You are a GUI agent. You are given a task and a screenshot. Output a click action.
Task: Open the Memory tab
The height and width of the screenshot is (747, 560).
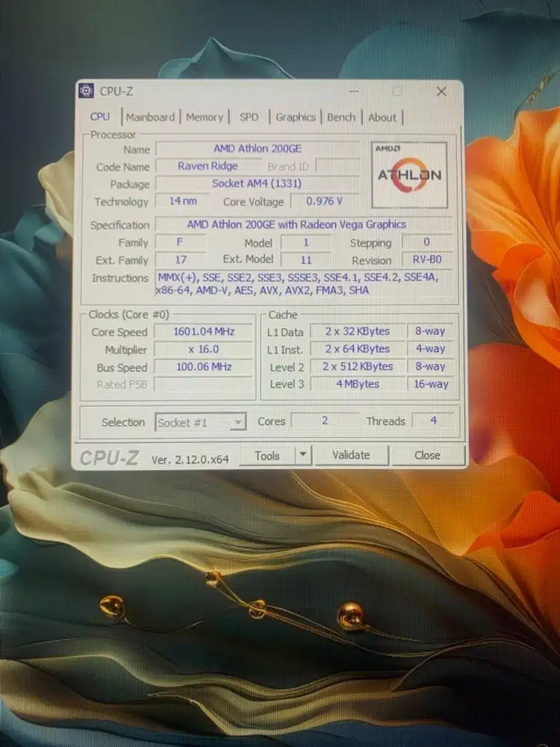tap(205, 117)
